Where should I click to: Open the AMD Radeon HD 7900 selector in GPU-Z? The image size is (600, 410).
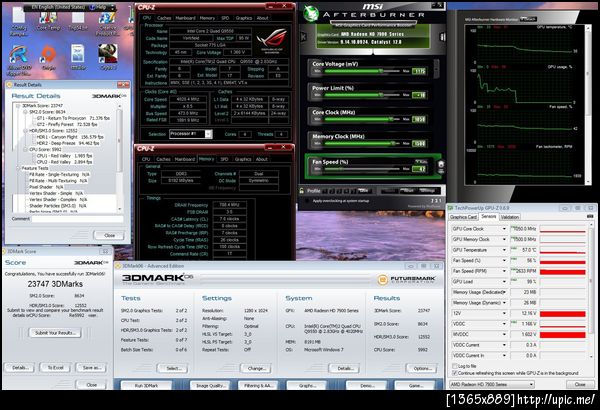492,384
